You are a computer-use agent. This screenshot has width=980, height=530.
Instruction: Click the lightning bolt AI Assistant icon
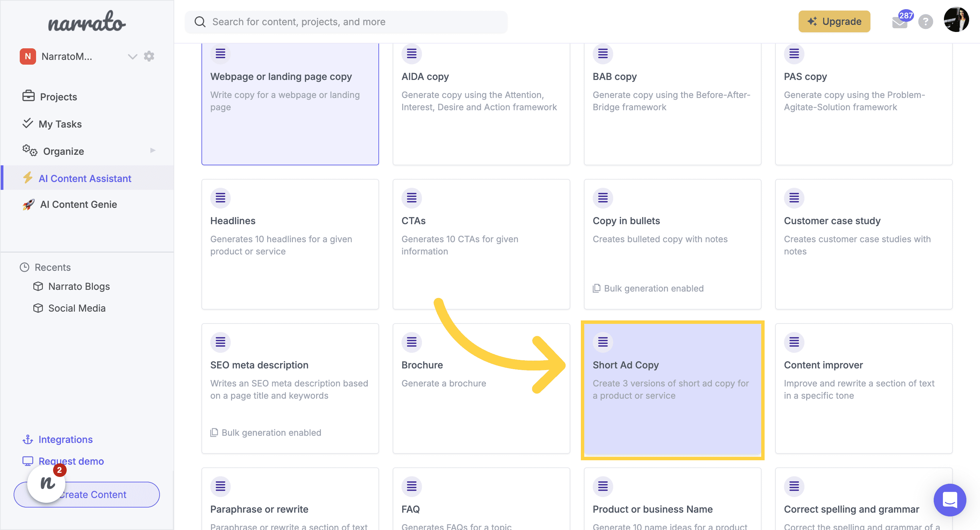click(27, 178)
